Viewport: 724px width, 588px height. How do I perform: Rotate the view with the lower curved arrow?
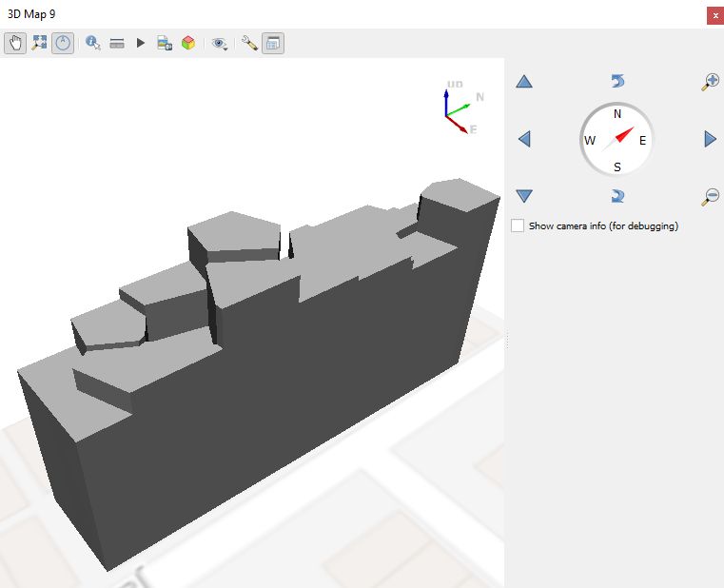pyautogui.click(x=617, y=196)
